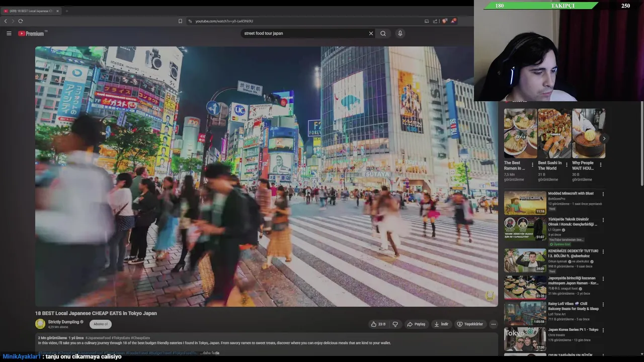Subscribe using the 'Abone ol' button
This screenshot has height=362, width=644.
click(101, 324)
